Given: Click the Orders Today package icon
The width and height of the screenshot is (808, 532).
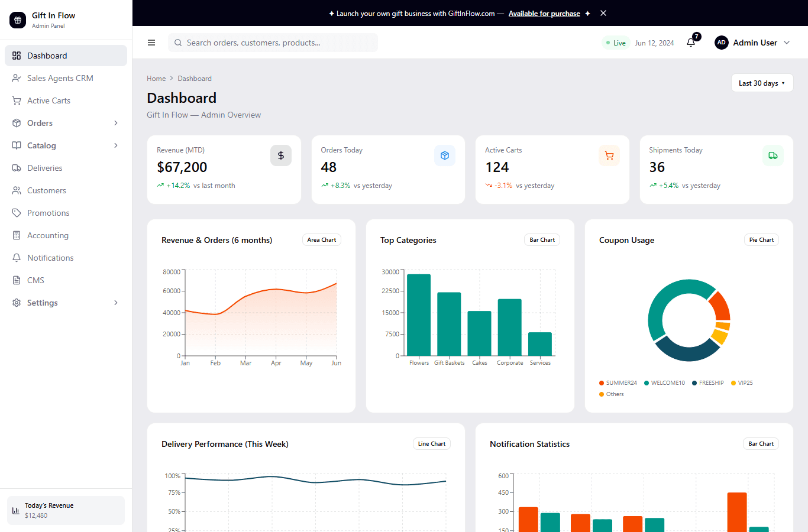Looking at the screenshot, I should [x=445, y=155].
